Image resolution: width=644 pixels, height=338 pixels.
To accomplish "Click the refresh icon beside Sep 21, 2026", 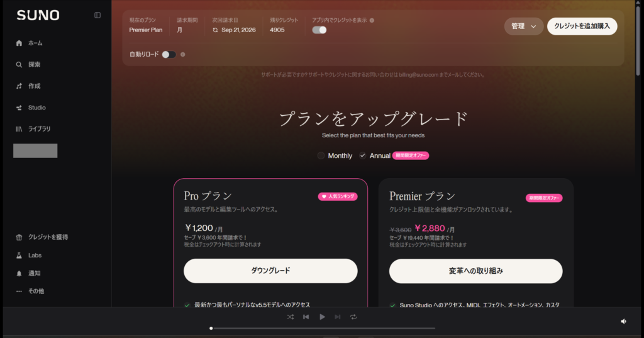I will pyautogui.click(x=215, y=30).
